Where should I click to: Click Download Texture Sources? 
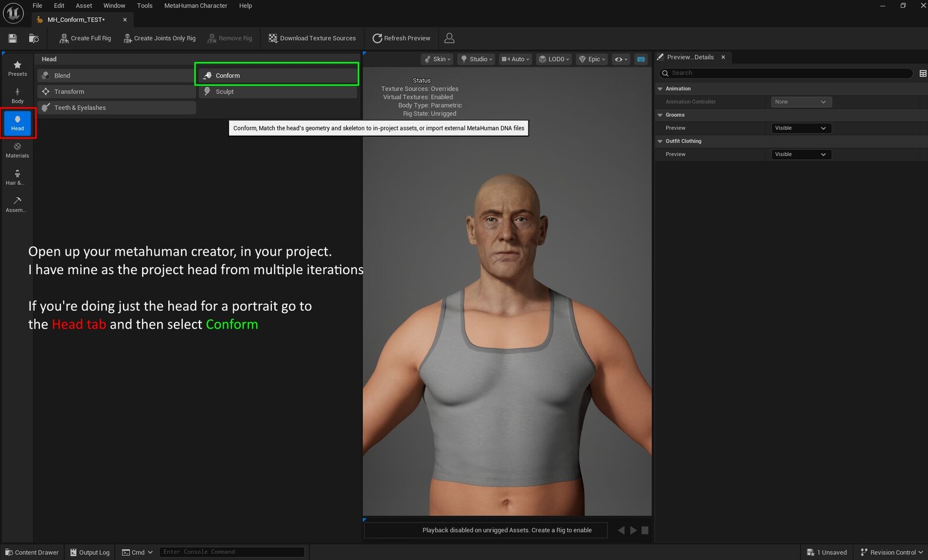(x=312, y=38)
